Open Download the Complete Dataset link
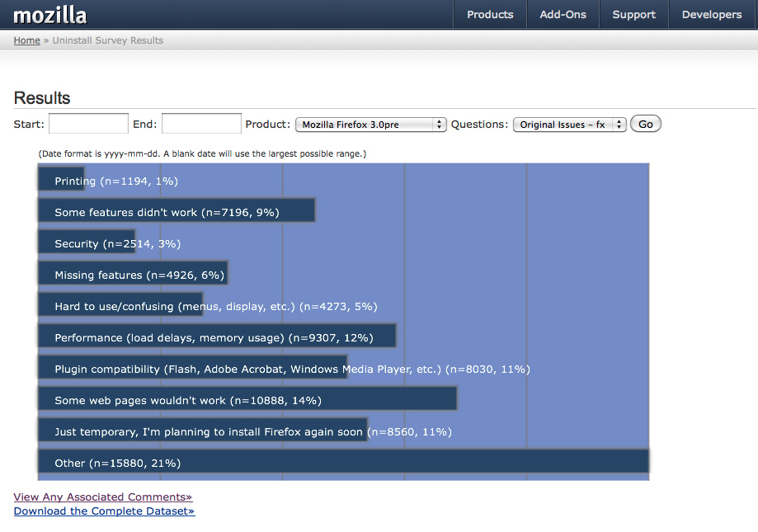Viewport: 758px width, 532px height. (105, 511)
